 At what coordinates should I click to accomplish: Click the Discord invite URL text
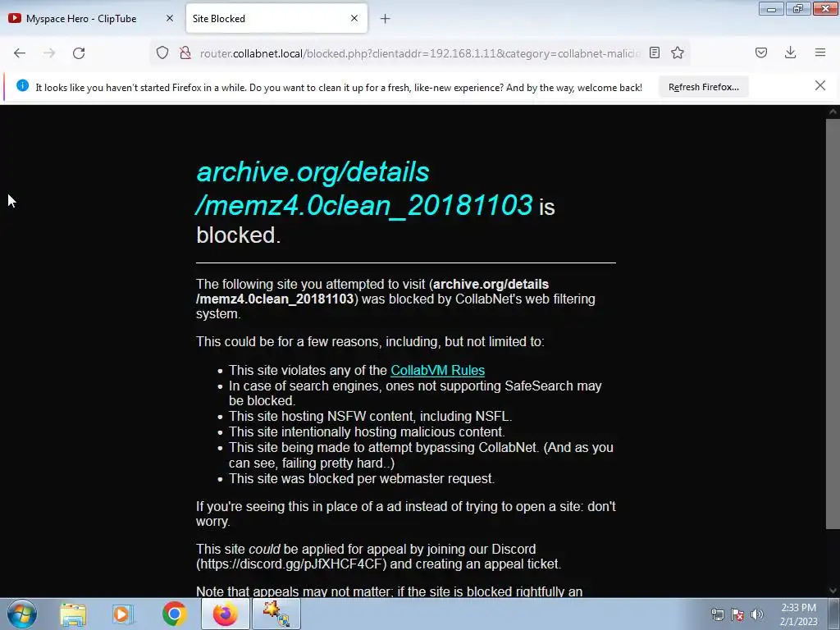pos(291,564)
